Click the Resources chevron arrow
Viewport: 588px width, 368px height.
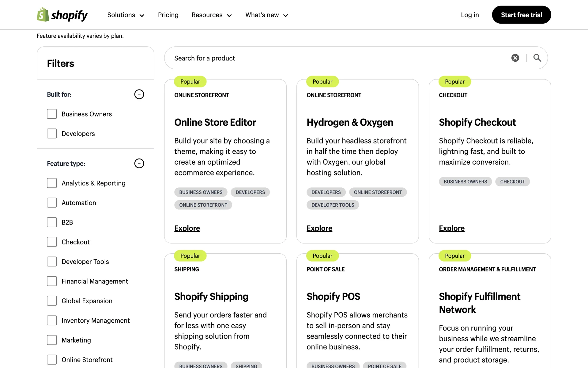(229, 15)
